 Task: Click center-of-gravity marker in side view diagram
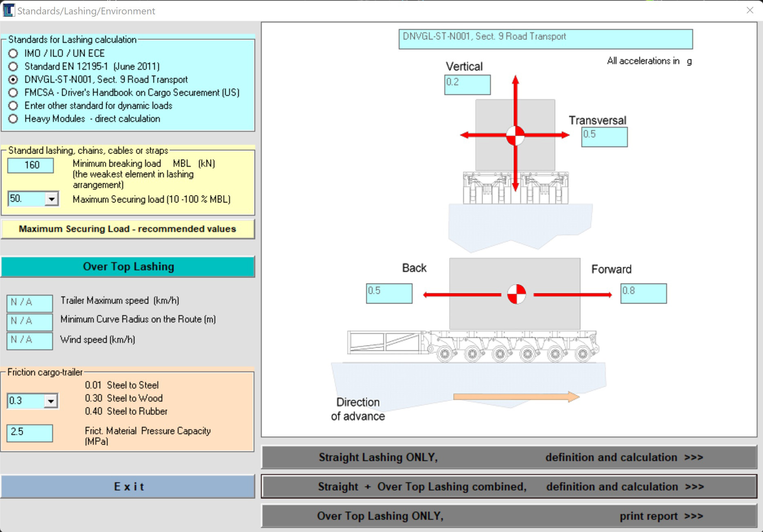tap(516, 294)
